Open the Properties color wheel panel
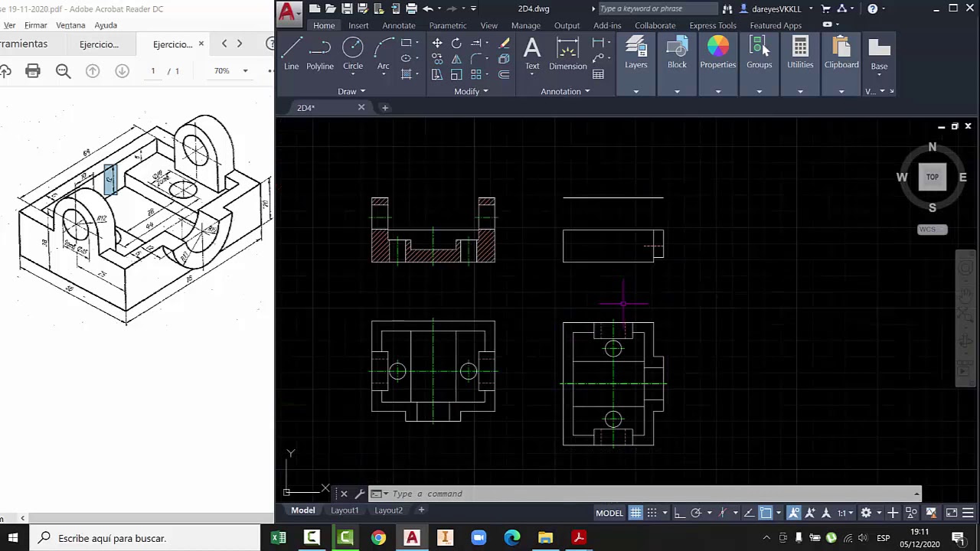Viewport: 980px width, 551px height. 718,54
